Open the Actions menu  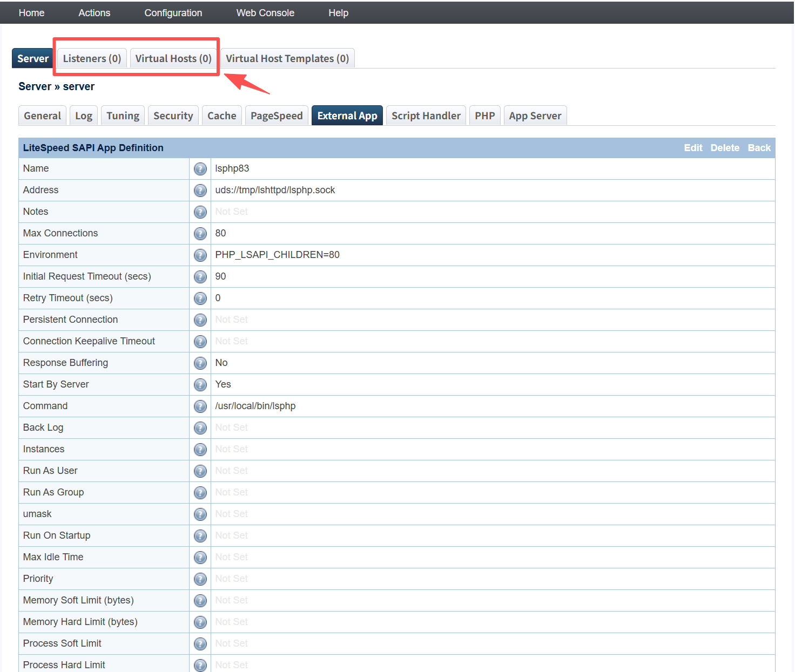(94, 13)
